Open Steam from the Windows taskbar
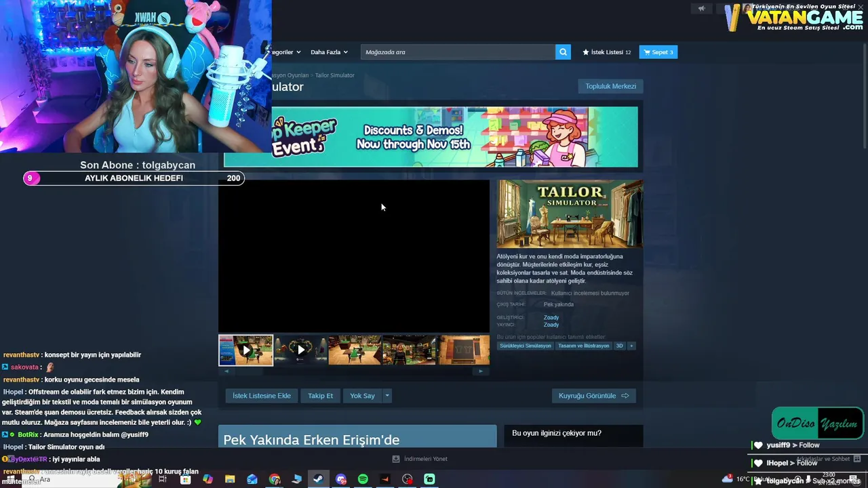 coord(318,479)
